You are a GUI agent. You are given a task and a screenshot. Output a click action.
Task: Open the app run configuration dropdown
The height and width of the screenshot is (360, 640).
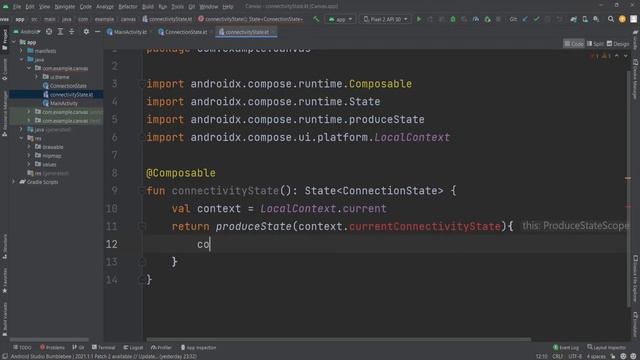tap(340, 19)
